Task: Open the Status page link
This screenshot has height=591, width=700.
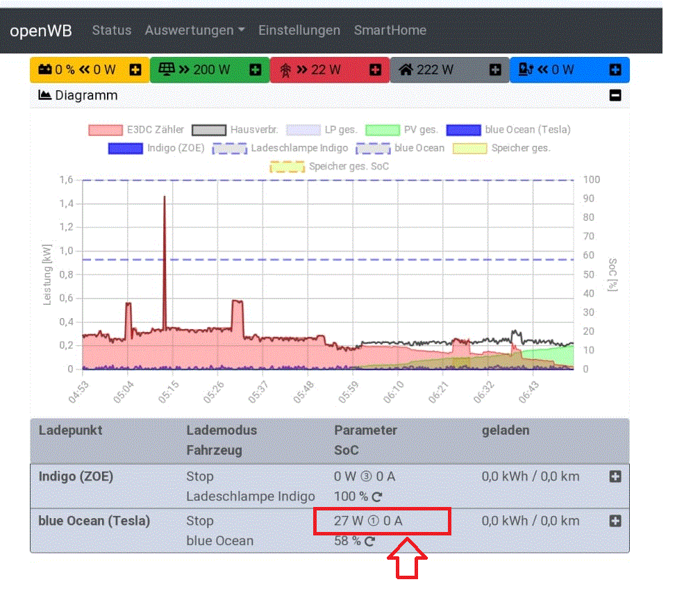Action: (112, 31)
